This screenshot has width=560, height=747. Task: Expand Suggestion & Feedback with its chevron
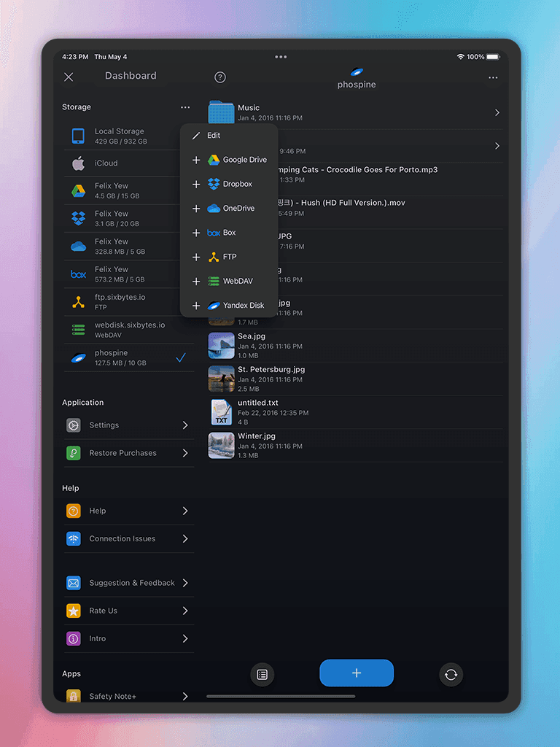(185, 583)
